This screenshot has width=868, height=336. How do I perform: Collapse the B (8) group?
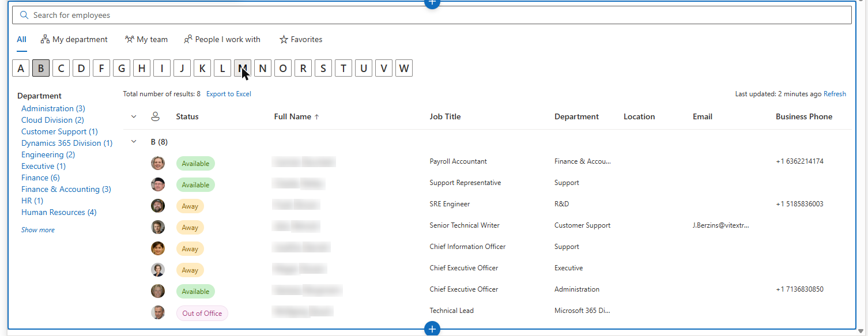[x=134, y=141]
